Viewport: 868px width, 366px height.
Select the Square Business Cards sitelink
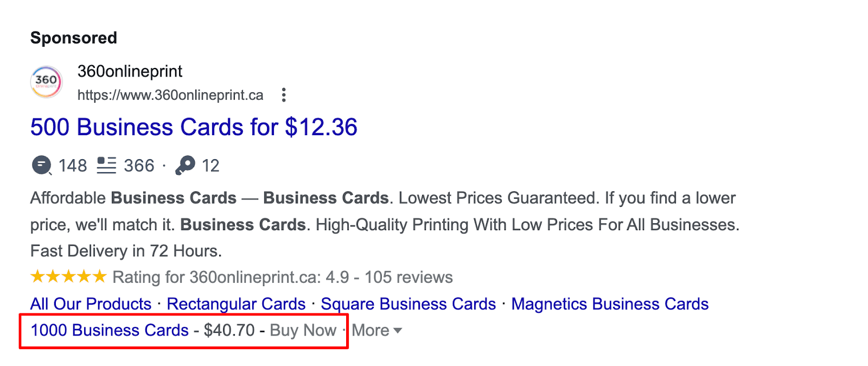pyautogui.click(x=409, y=304)
